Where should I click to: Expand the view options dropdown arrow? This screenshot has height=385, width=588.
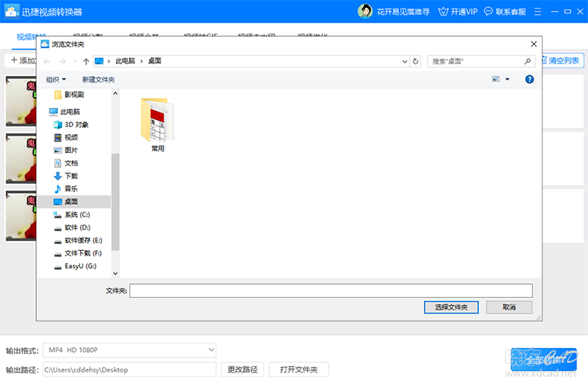[507, 79]
